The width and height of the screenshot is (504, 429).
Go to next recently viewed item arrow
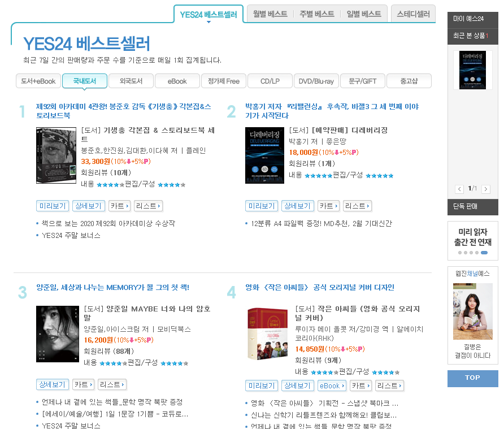click(x=486, y=189)
